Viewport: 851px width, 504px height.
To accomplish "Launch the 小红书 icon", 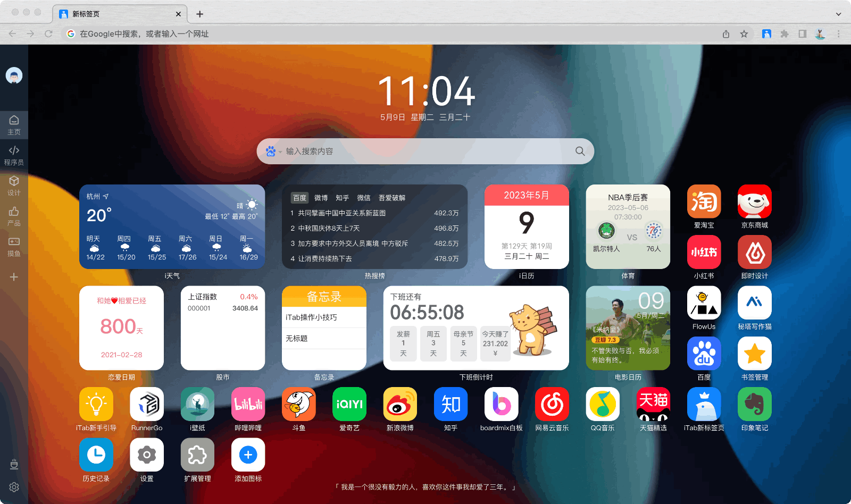I will coord(704,252).
